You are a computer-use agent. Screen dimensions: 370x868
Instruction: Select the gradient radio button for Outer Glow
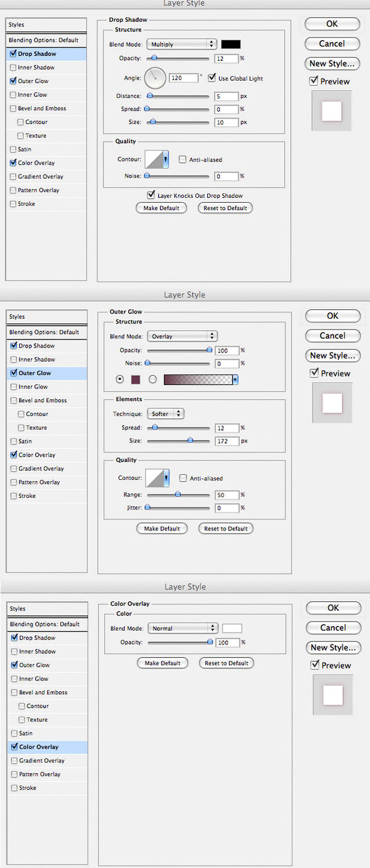[153, 380]
